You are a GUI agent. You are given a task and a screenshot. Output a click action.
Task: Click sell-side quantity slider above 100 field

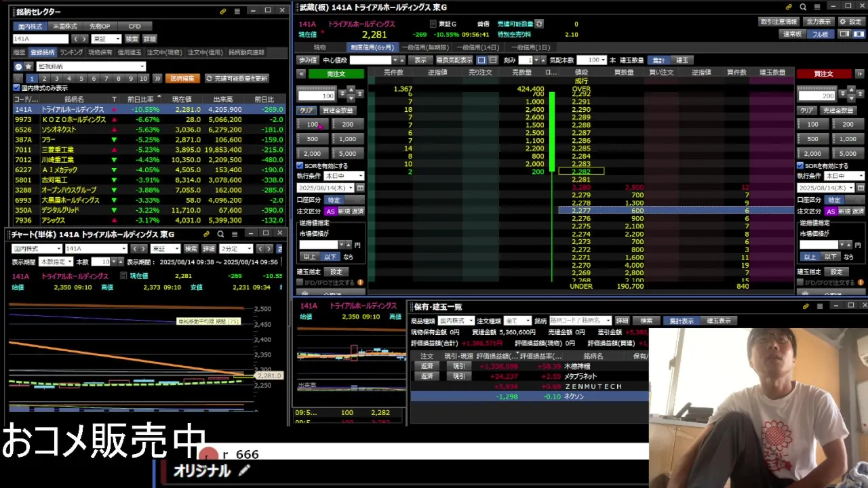[317, 89]
